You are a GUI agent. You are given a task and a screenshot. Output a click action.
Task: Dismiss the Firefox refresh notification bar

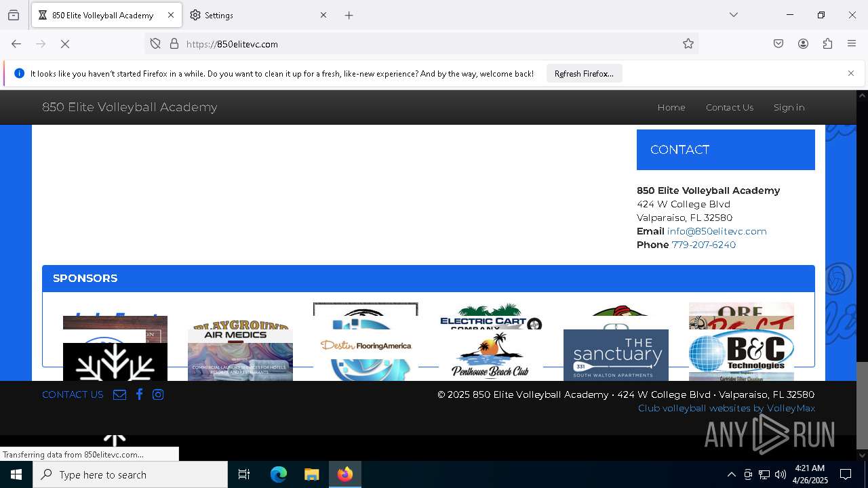(x=851, y=73)
